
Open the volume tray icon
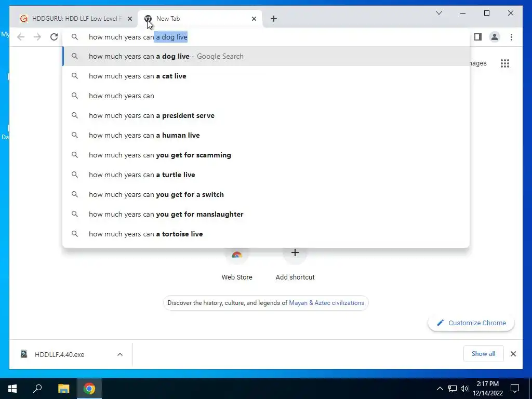[464, 389]
